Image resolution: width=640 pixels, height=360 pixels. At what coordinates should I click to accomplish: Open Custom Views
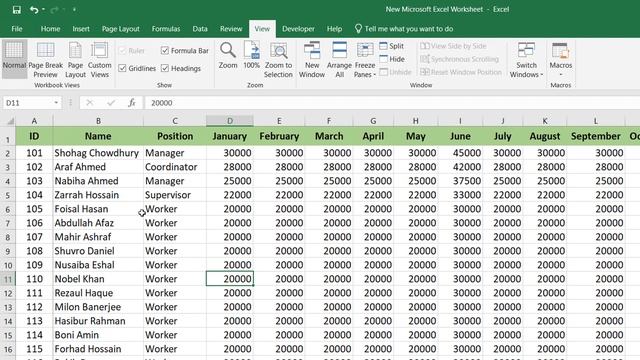(x=99, y=59)
